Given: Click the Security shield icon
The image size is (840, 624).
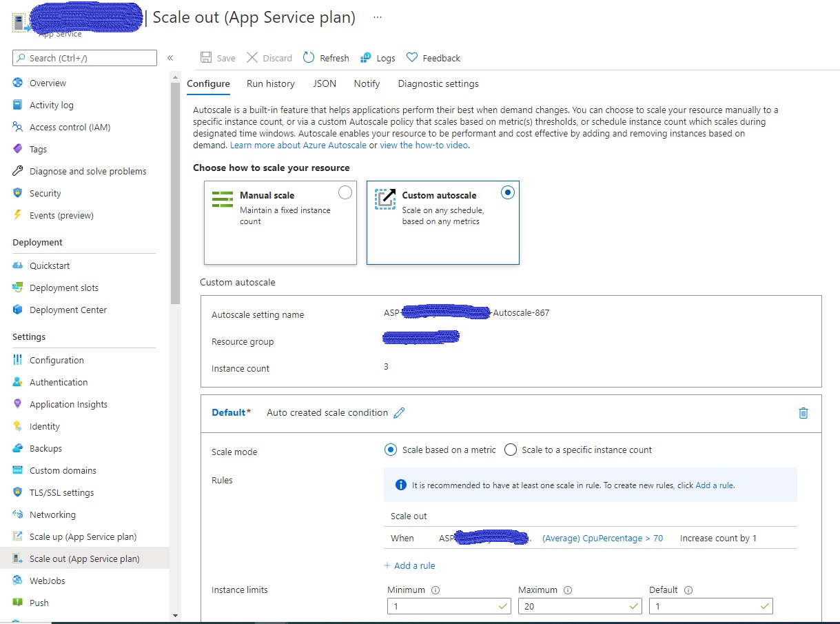Looking at the screenshot, I should click(x=18, y=193).
